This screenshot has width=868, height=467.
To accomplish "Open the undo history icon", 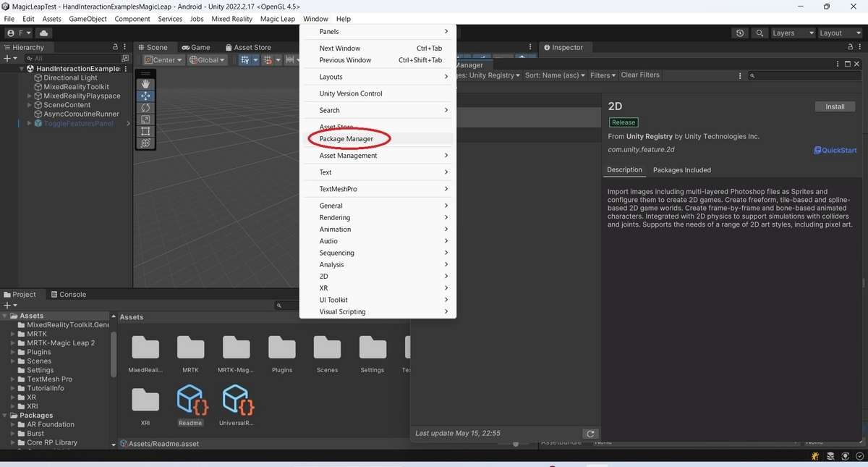I will coord(739,33).
